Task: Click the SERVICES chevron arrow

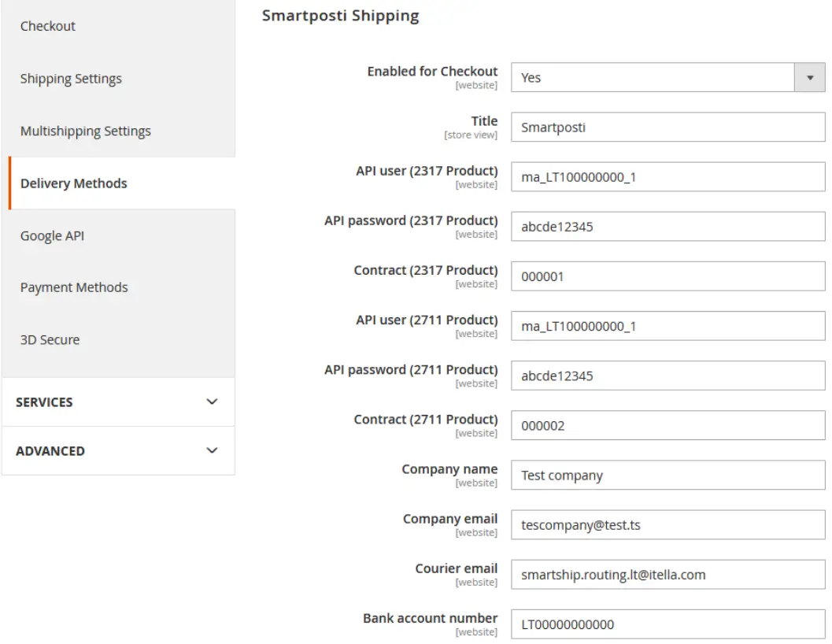Action: click(x=212, y=402)
